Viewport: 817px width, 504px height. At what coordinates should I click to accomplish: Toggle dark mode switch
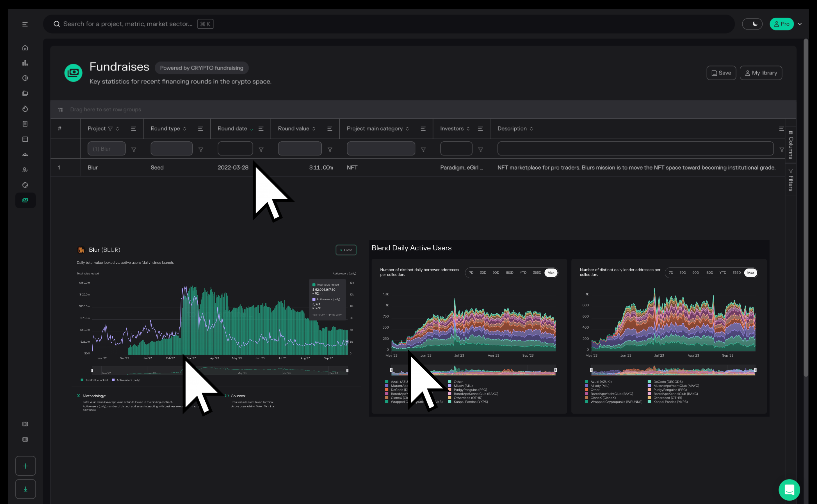point(752,24)
